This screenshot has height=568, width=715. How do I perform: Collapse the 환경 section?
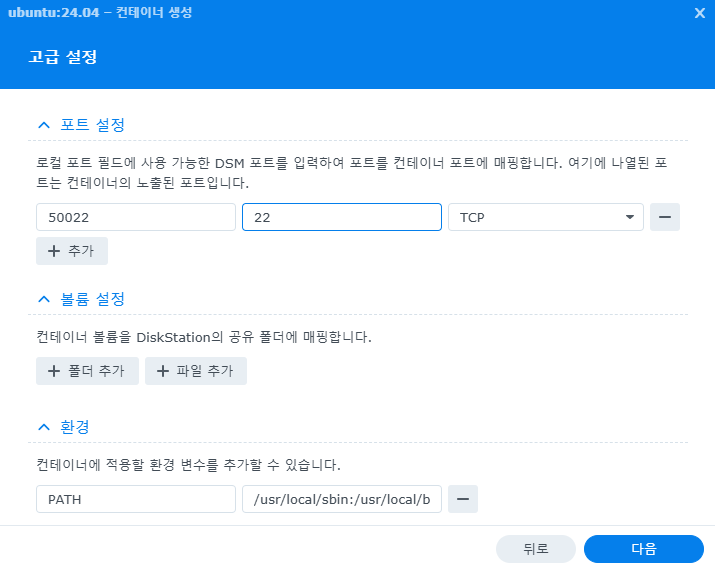pos(44,427)
